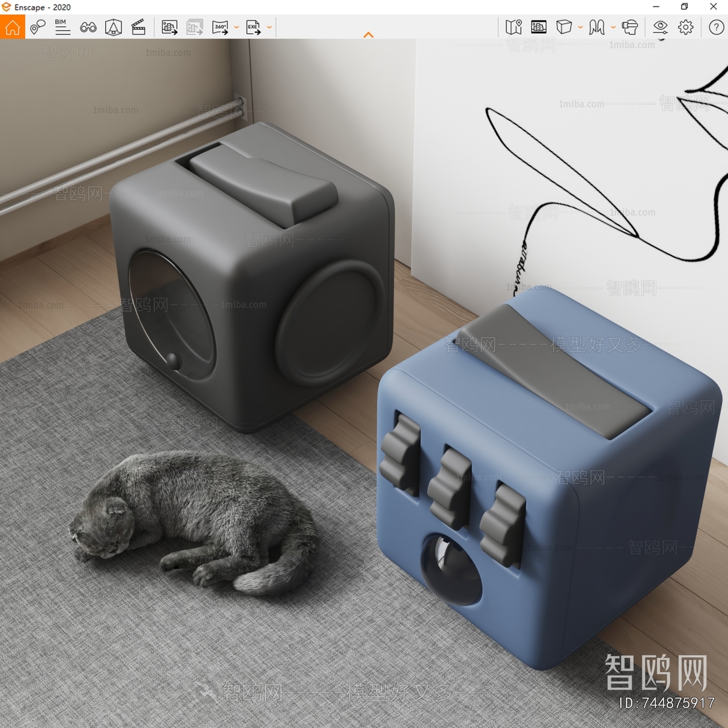The image size is (728, 728).
Task: Expand the navigation mode dropdown arrow
Action: 613,27
